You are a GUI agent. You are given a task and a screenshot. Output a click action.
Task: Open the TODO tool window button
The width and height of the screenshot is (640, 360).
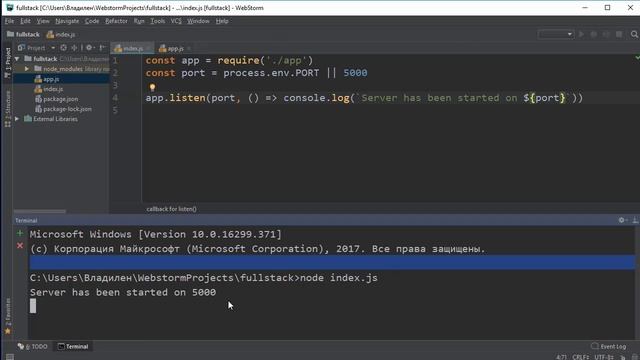click(33, 347)
